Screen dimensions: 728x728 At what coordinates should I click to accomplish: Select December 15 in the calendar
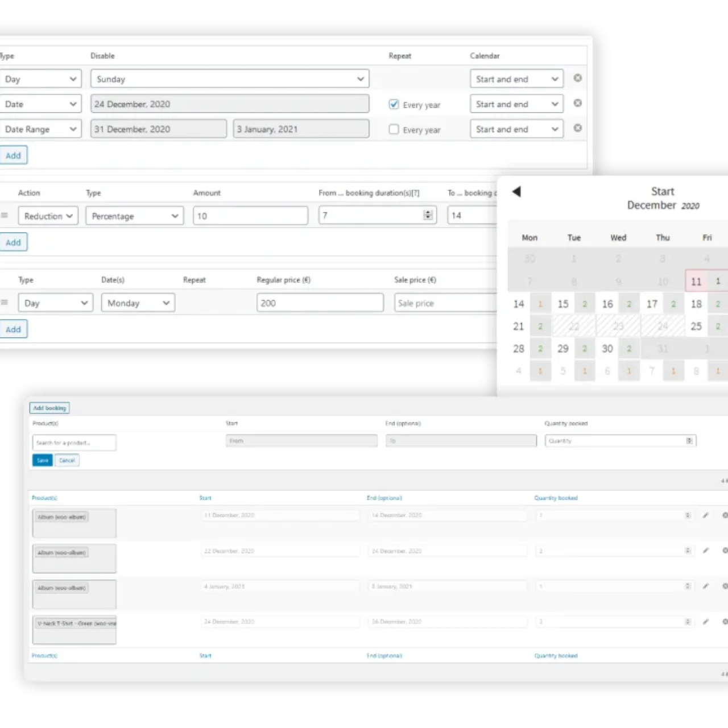tap(563, 304)
